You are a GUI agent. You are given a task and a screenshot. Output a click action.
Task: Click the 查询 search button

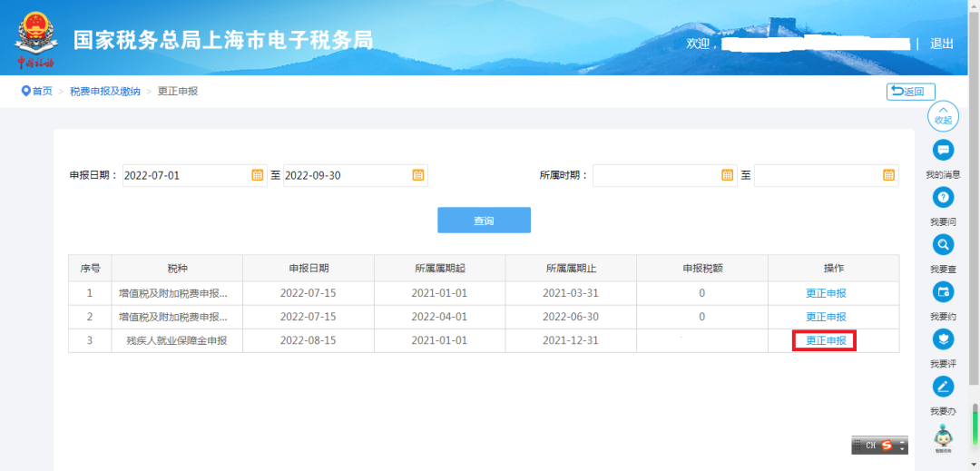pyautogui.click(x=484, y=220)
